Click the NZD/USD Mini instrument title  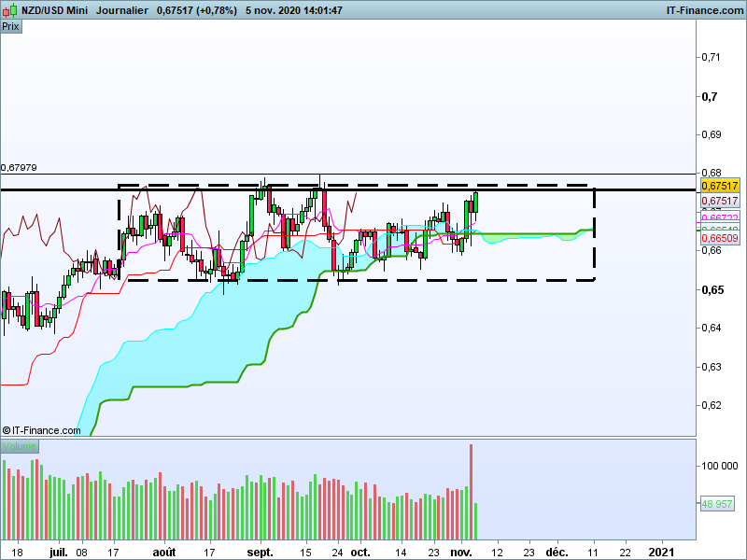click(x=54, y=10)
